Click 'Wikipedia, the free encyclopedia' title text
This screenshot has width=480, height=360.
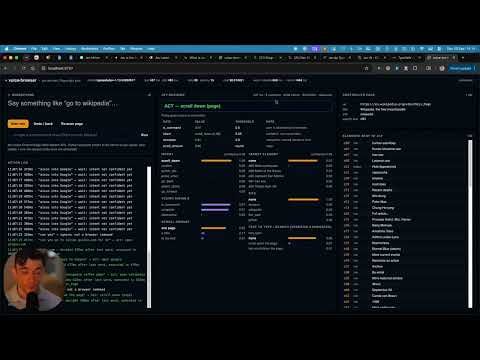[383, 109]
